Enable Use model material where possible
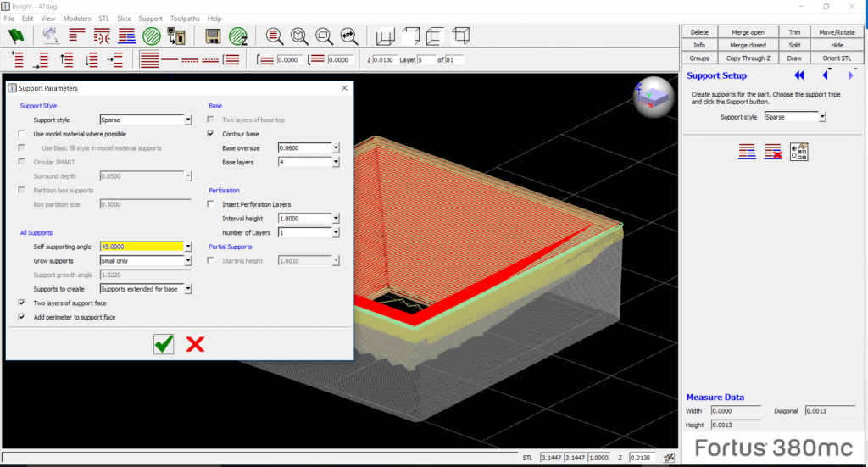Screen dimensions: 868x467 [22, 134]
